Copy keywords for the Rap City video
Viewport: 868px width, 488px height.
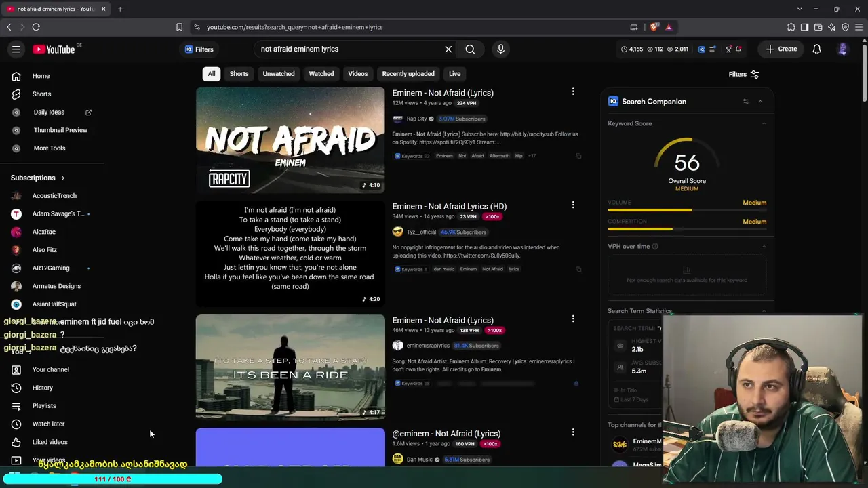[578, 156]
